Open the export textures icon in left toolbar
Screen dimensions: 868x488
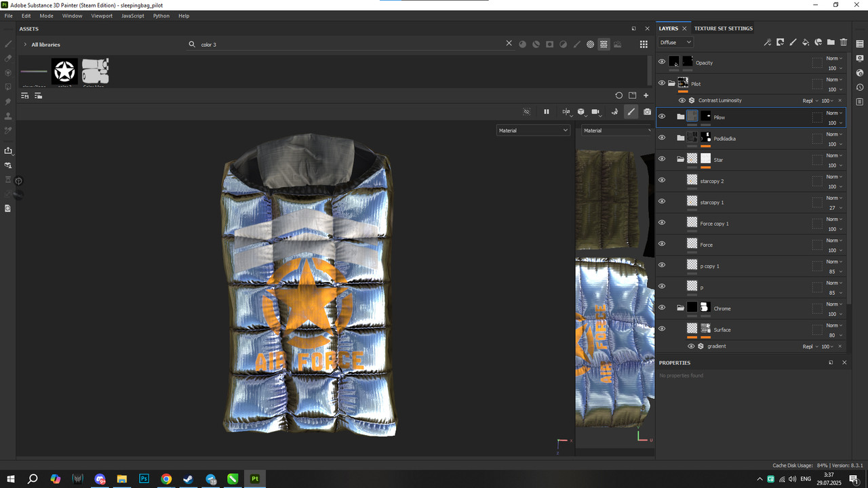8,150
